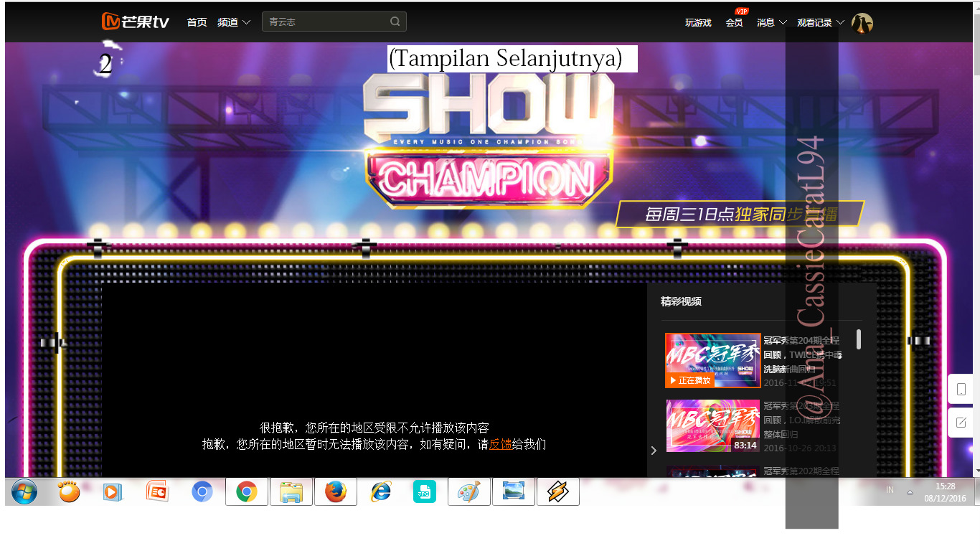Click the 正在播放 now-playing badge

(x=689, y=380)
